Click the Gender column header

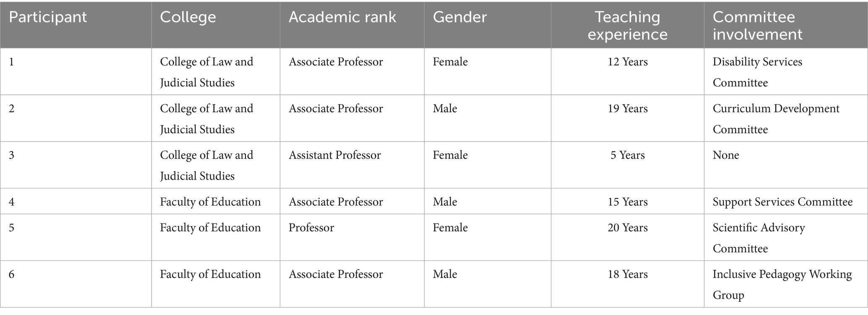pos(460,17)
